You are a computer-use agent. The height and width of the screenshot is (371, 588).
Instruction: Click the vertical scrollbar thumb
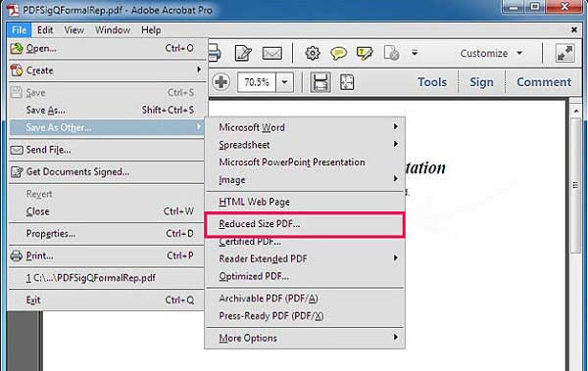(x=576, y=186)
